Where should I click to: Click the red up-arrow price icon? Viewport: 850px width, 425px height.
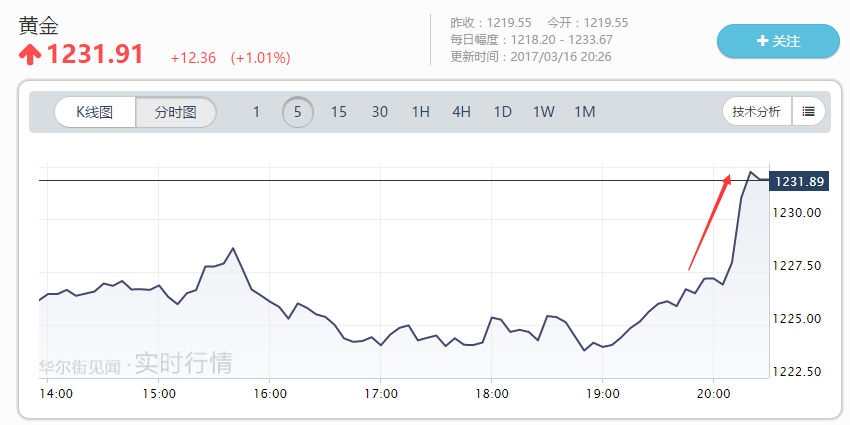(30, 55)
